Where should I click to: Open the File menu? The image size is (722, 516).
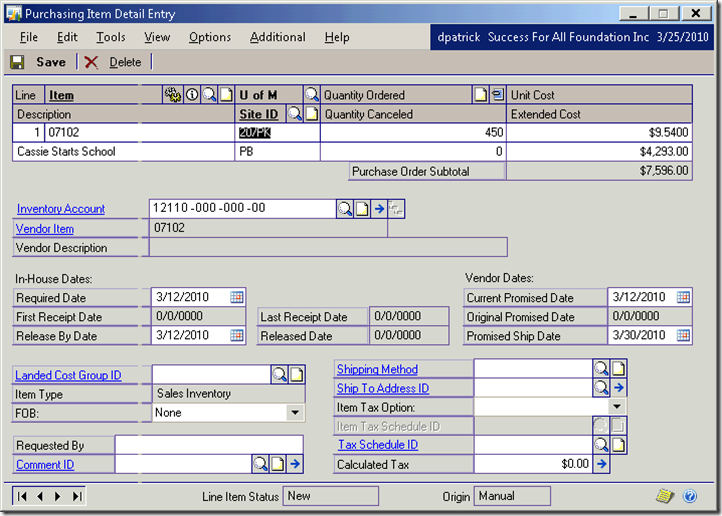[29, 37]
